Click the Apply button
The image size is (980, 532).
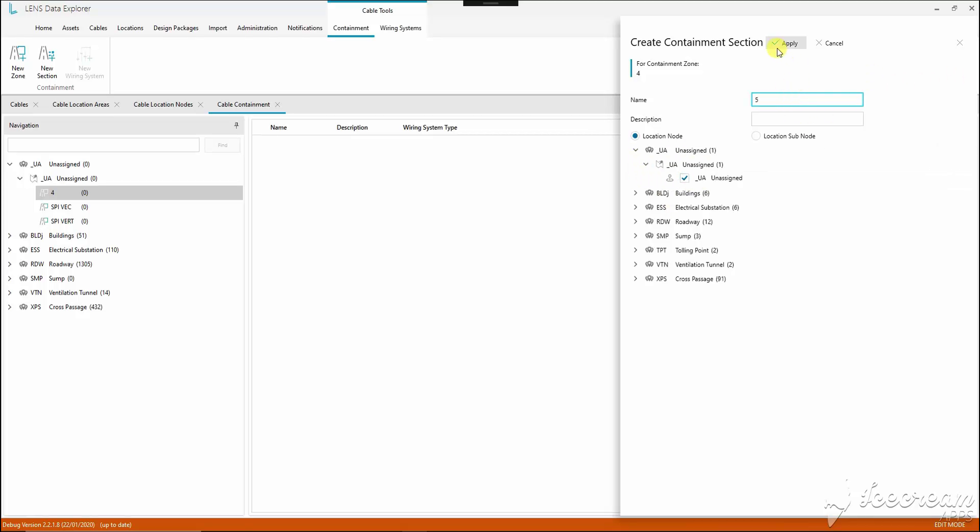click(786, 43)
